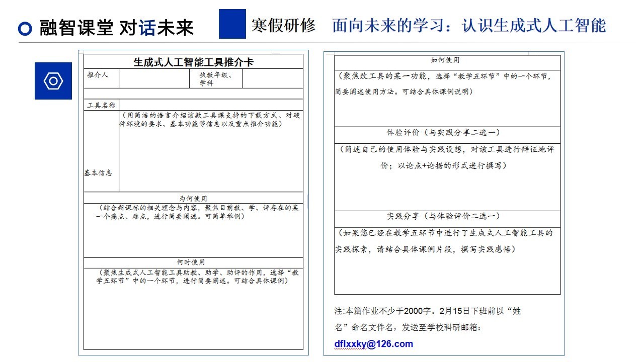
Task: Click the blank cell after 执教年级、学科
Action: [x=273, y=78]
